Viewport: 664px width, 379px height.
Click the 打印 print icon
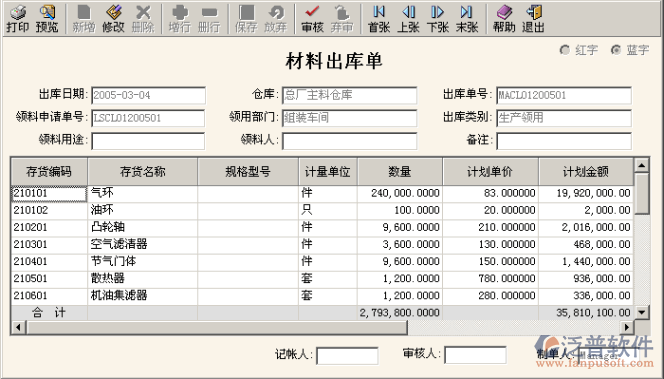(18, 19)
